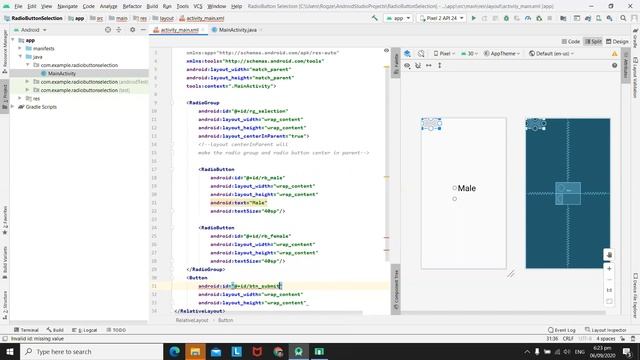Open the Terminal tool window

(26, 330)
